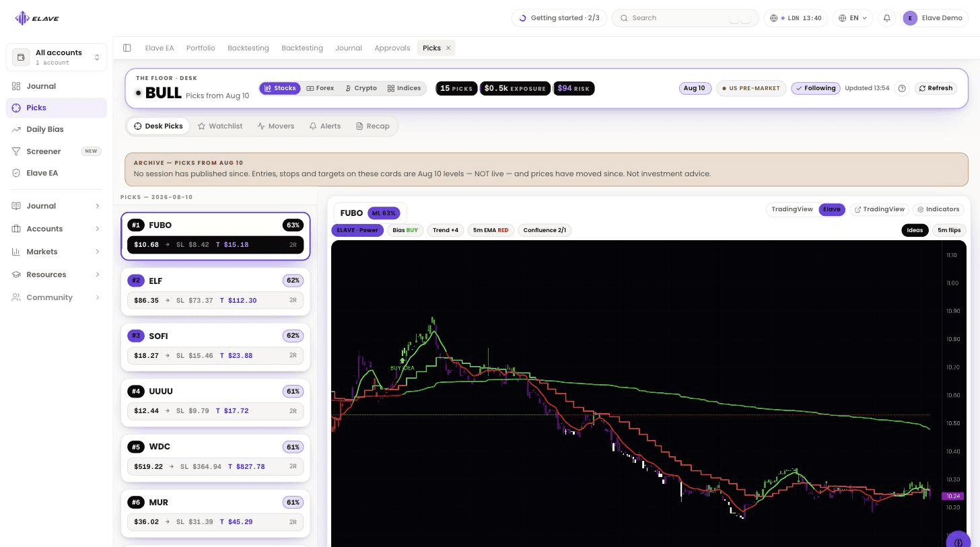This screenshot has height=547, width=980.
Task: Open the LDN 13:40 world clock
Action: pos(796,18)
